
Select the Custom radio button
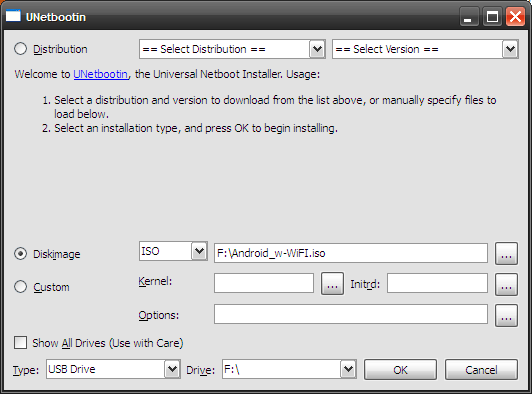click(21, 287)
